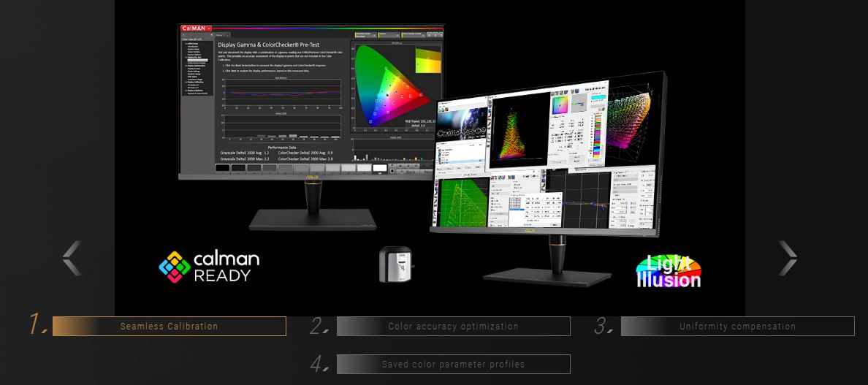Click the CalMAN logo on left monitor
This screenshot has width=868, height=385.
click(x=197, y=28)
